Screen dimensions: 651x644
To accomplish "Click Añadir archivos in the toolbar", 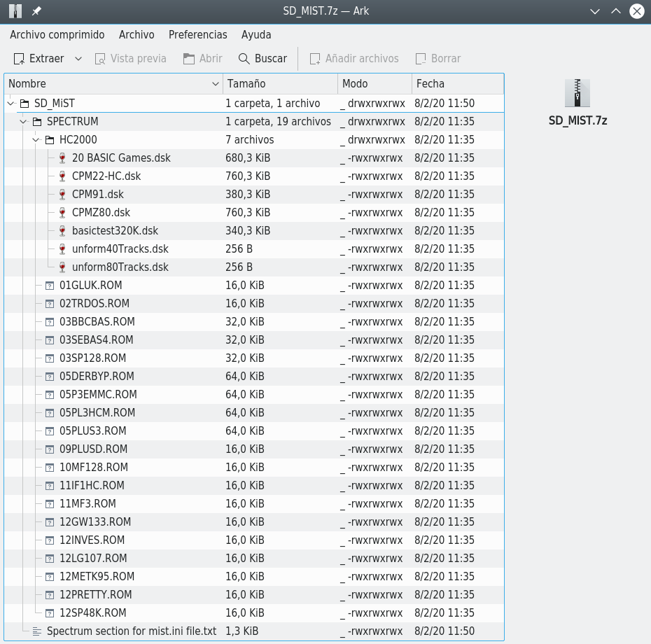I will point(354,59).
